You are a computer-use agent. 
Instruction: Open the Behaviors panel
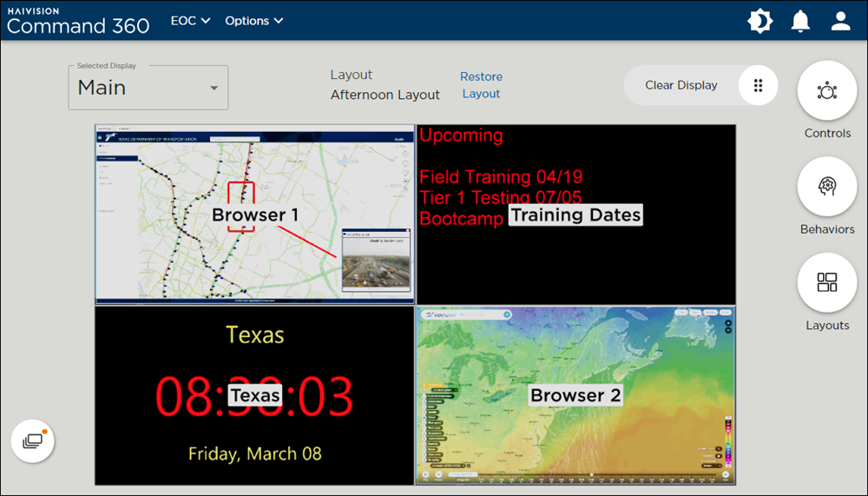pyautogui.click(x=827, y=187)
